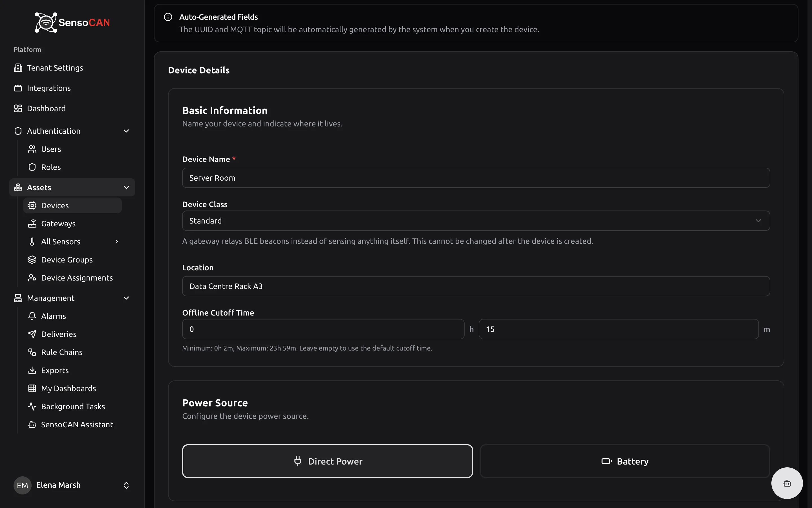Click the 'Device Details' heading
This screenshot has width=812, height=508.
(199, 70)
